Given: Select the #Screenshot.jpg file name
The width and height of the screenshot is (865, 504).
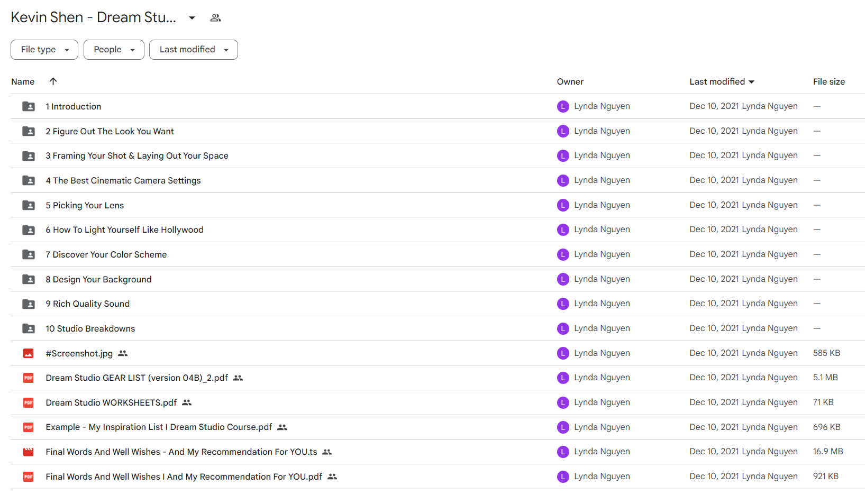Looking at the screenshot, I should 79,353.
